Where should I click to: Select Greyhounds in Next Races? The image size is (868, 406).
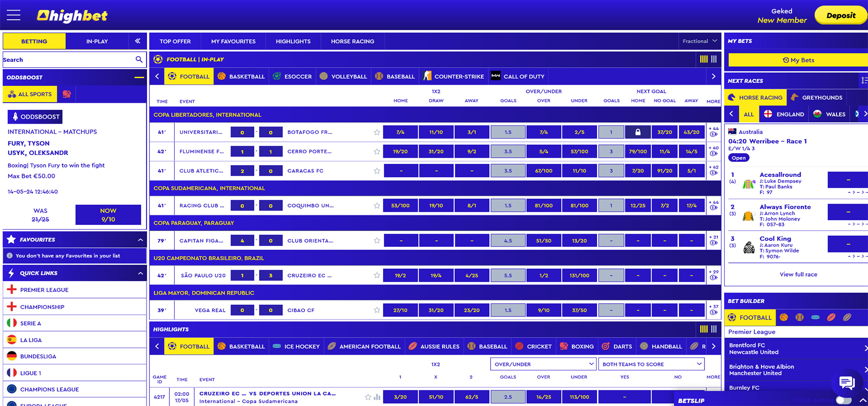click(x=817, y=97)
